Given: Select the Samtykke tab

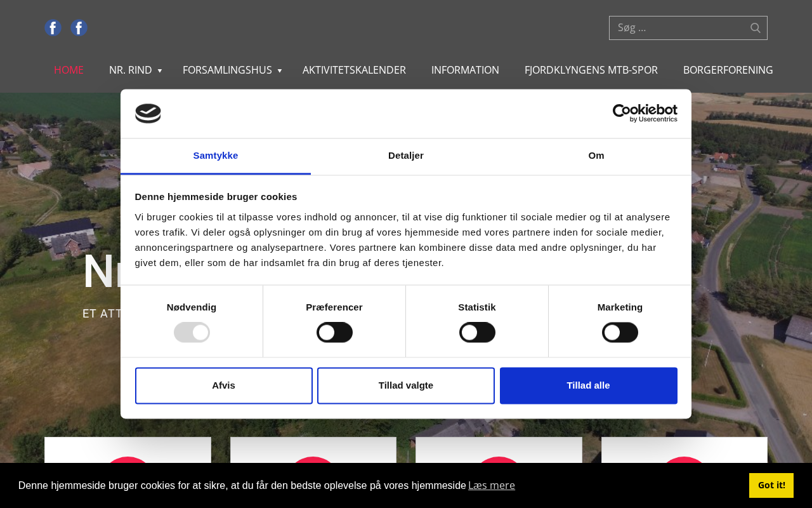Looking at the screenshot, I should point(216,156).
